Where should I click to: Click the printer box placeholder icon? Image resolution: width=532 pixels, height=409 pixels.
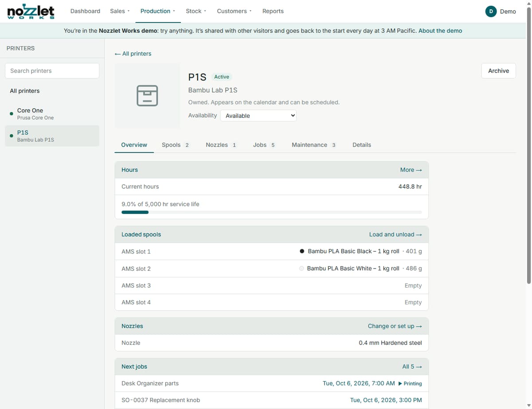(x=147, y=95)
